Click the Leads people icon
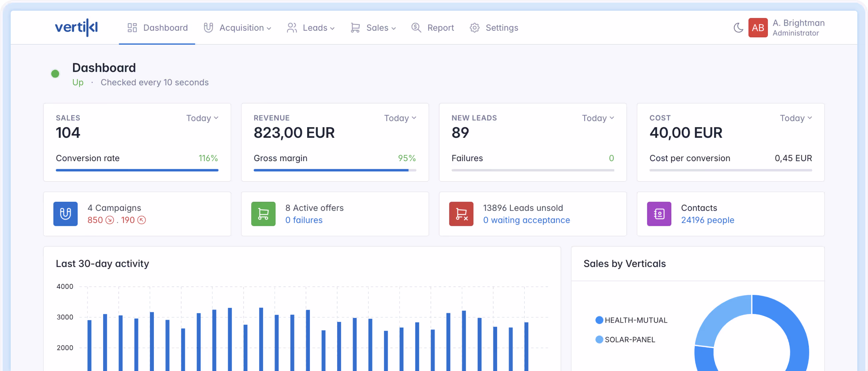This screenshot has height=371, width=868. 292,28
